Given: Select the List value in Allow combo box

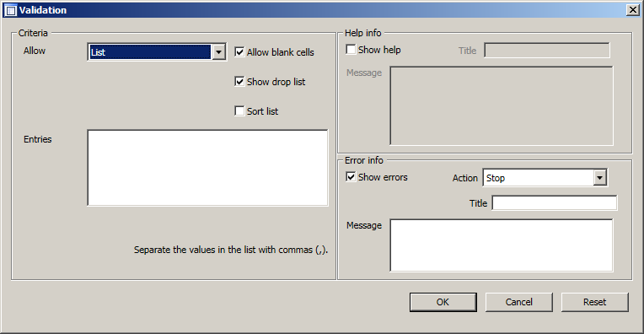Looking at the screenshot, I should 150,52.
